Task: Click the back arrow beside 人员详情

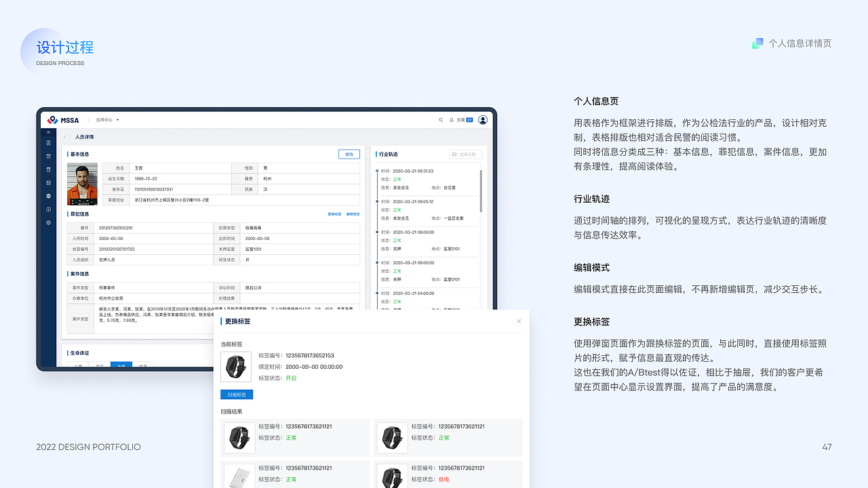Action: click(64, 136)
